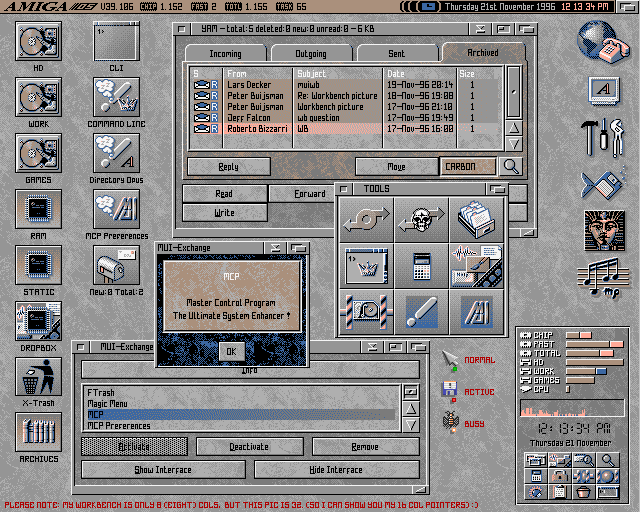Click the Deactivate button in MUI-Exchange
The height and width of the screenshot is (512, 640).
[x=246, y=447]
